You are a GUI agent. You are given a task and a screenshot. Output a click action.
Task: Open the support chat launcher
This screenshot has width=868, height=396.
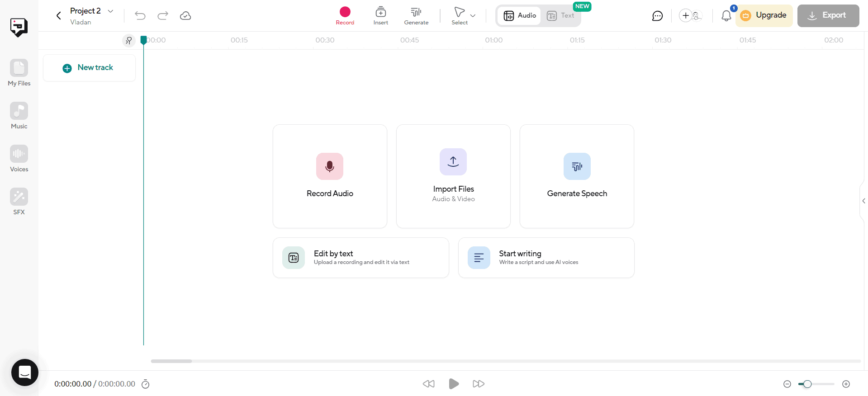[x=25, y=372]
